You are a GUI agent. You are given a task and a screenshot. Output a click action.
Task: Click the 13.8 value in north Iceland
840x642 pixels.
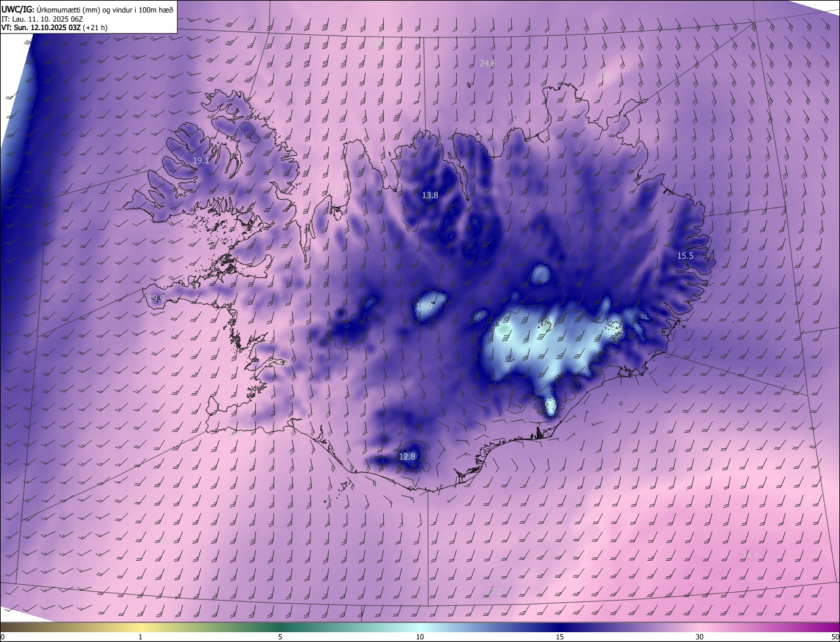tap(430, 196)
